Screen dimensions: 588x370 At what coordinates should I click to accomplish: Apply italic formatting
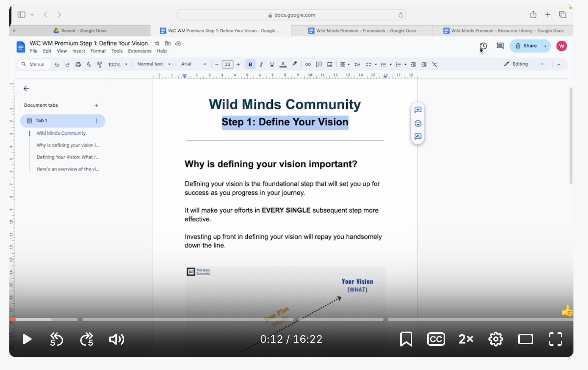[x=261, y=65]
